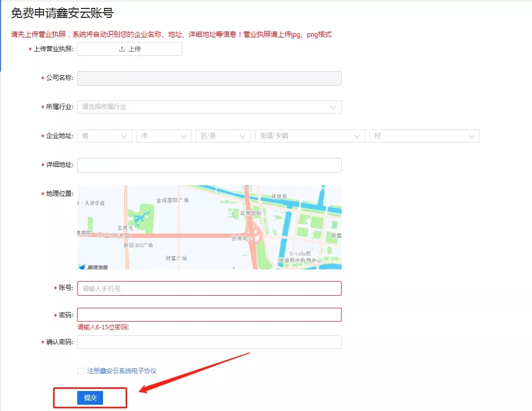This screenshot has width=532, height=411.
Task: Click the upload arrow icon
Action: (122, 49)
